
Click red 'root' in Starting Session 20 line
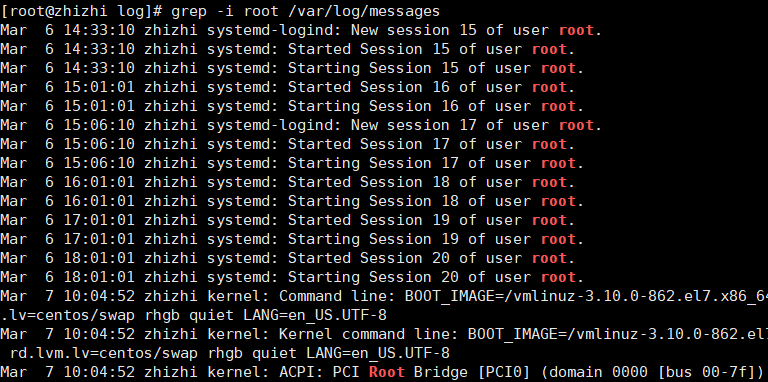pyautogui.click(x=558, y=277)
